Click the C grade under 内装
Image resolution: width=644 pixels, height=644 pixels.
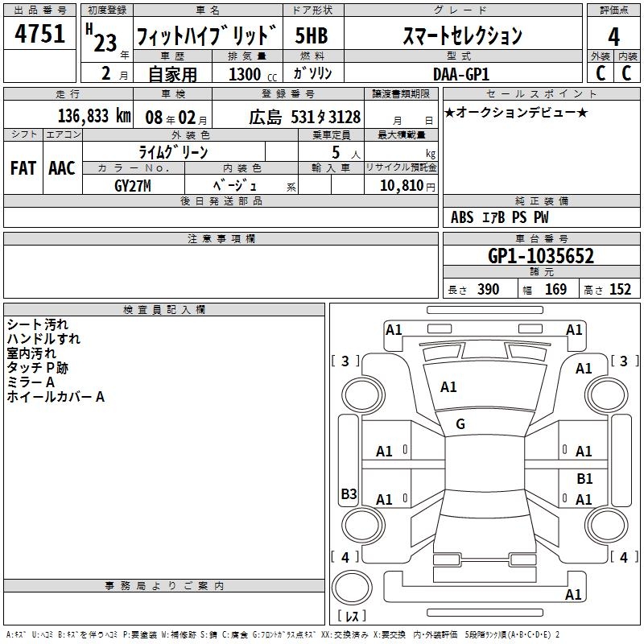[626, 73]
